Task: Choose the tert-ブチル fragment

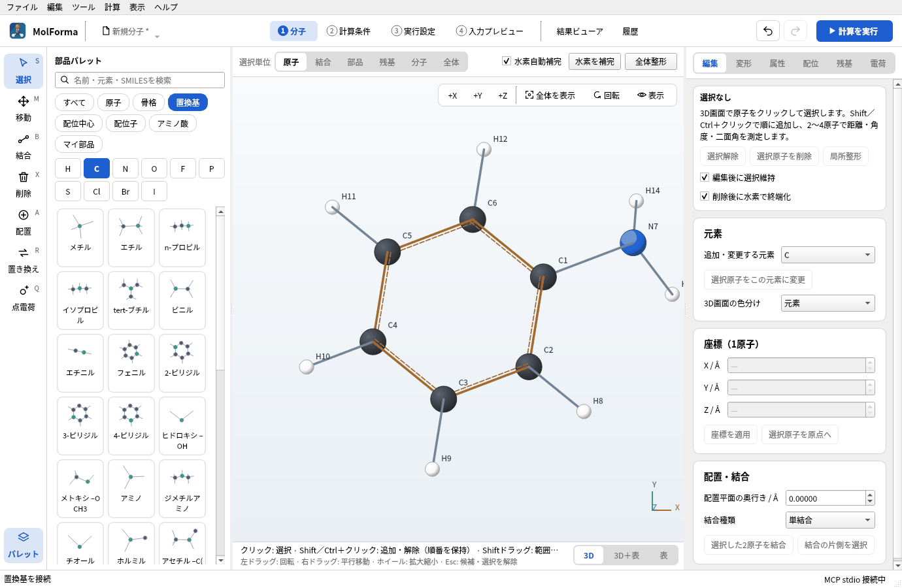Action: coord(131,300)
